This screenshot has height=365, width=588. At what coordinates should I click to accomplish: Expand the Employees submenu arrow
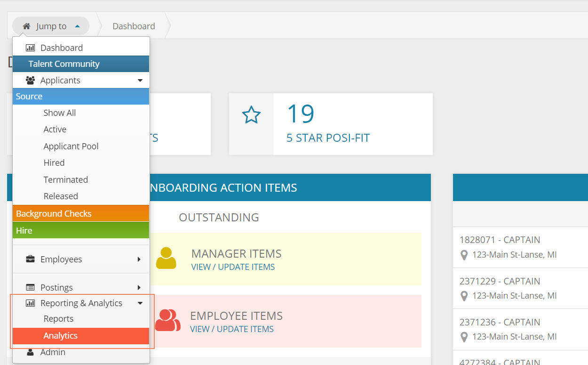pyautogui.click(x=139, y=259)
